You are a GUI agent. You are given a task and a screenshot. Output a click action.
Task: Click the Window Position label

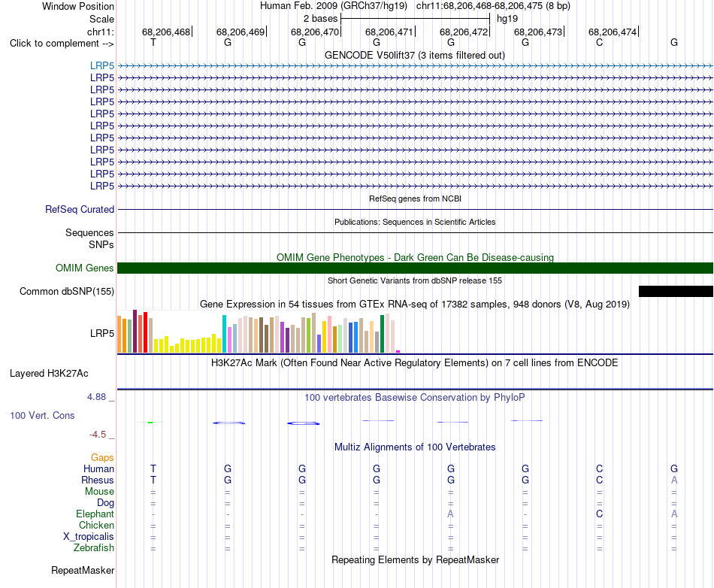tap(78, 6)
